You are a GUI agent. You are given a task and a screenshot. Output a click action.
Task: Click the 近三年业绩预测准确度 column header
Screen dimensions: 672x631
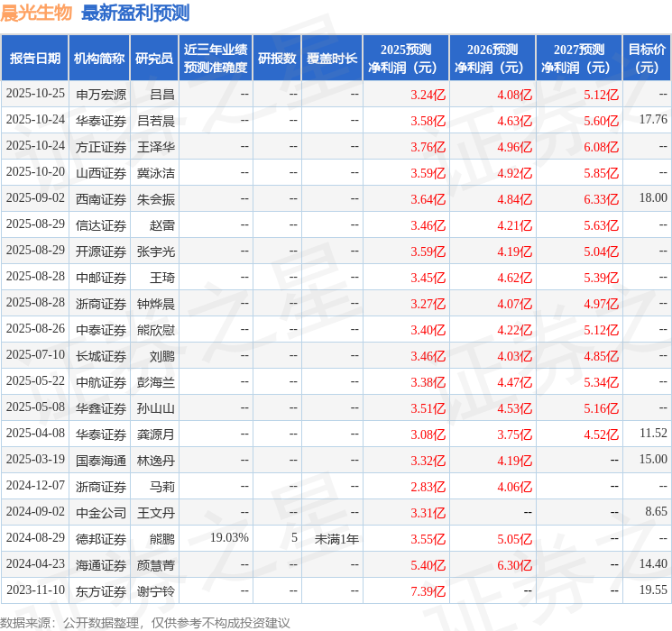pyautogui.click(x=216, y=59)
